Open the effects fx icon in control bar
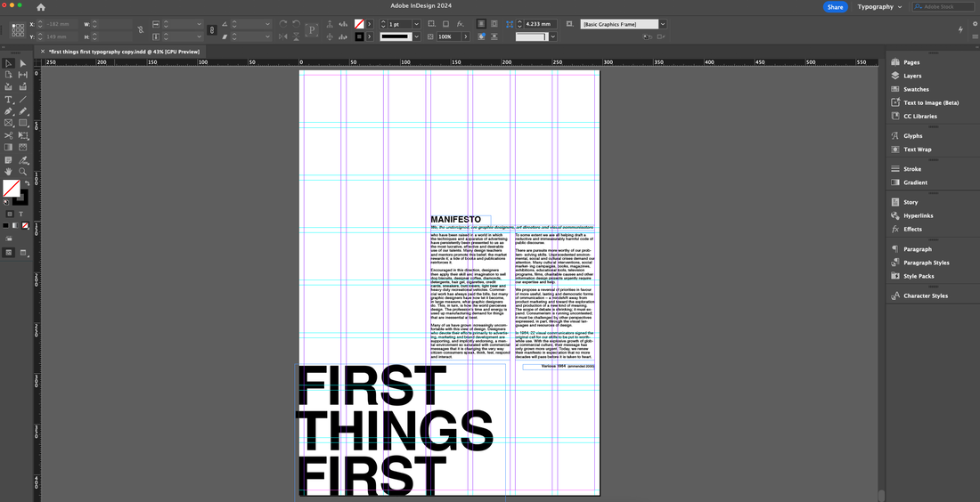Image resolution: width=980 pixels, height=502 pixels. coord(460,24)
